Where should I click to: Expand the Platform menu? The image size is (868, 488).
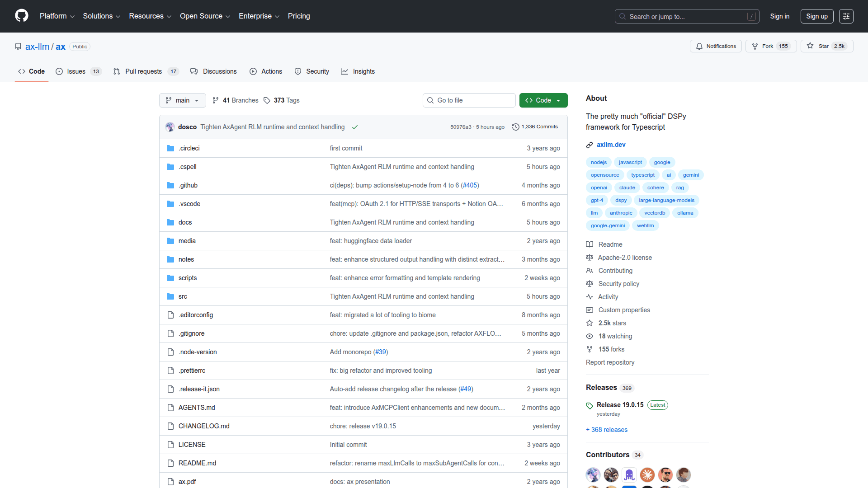57,16
